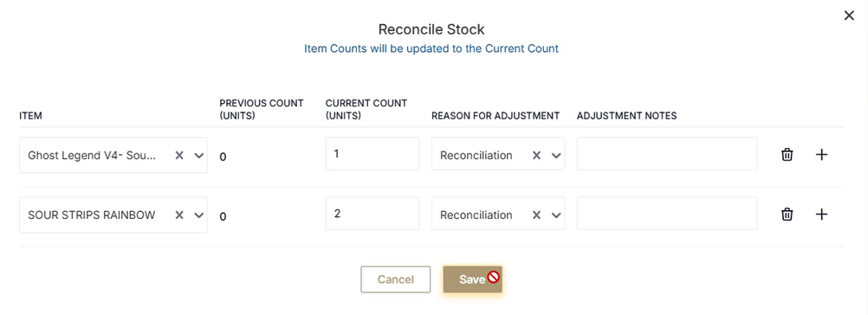Focus current count field showing 2

372,213
